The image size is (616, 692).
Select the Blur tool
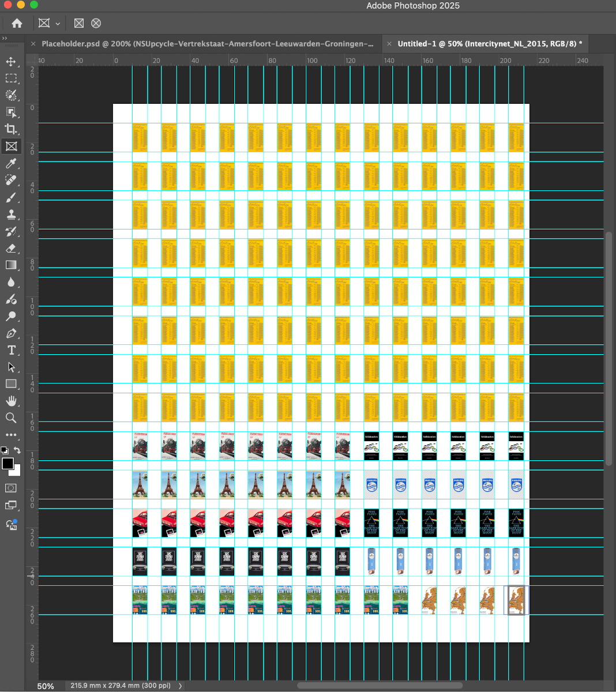click(x=11, y=283)
